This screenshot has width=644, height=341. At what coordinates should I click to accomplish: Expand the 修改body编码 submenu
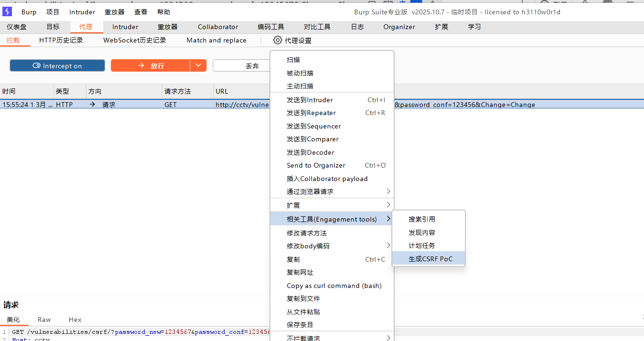tap(332, 246)
